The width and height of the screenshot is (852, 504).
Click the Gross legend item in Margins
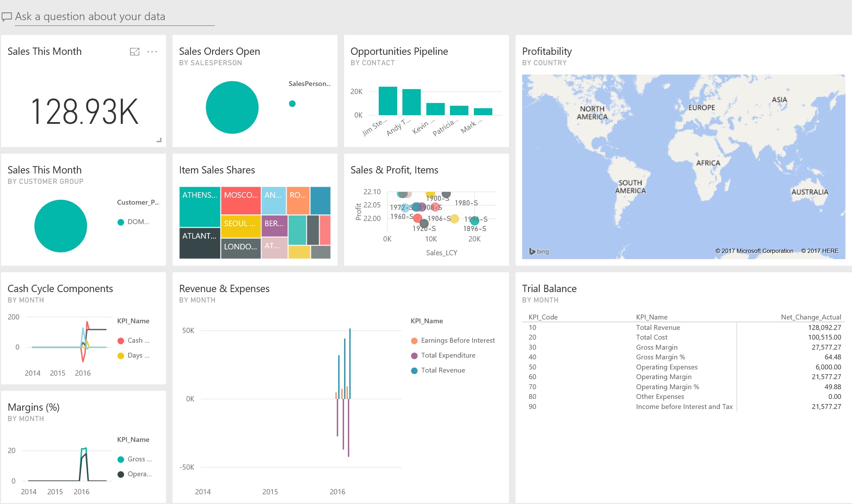139,459
